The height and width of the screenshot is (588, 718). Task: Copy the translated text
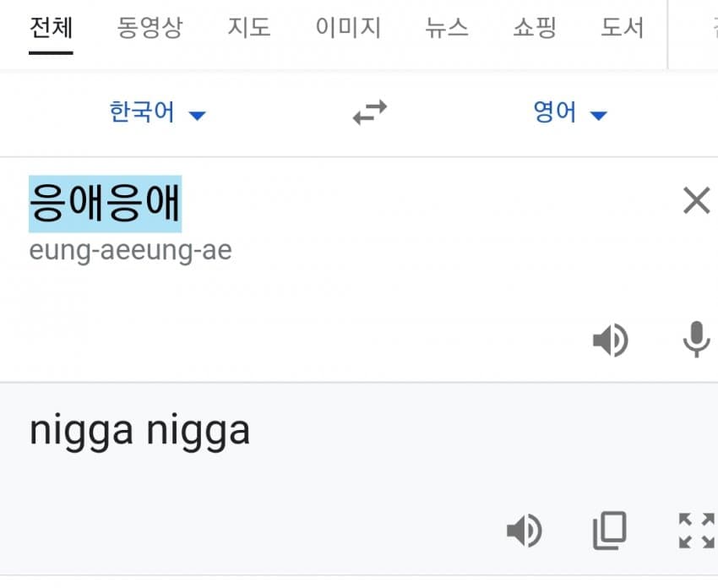(x=610, y=531)
